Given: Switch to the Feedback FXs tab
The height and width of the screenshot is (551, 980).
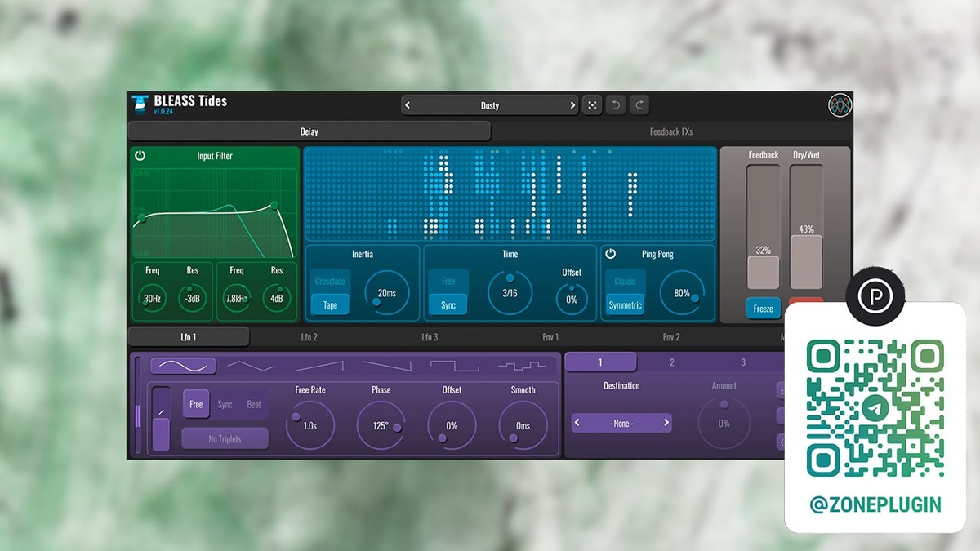Looking at the screenshot, I should coord(671,131).
